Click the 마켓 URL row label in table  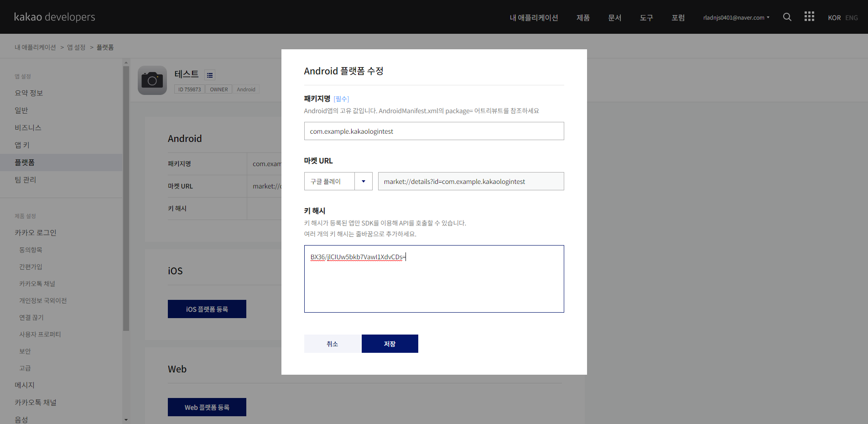coord(180,186)
